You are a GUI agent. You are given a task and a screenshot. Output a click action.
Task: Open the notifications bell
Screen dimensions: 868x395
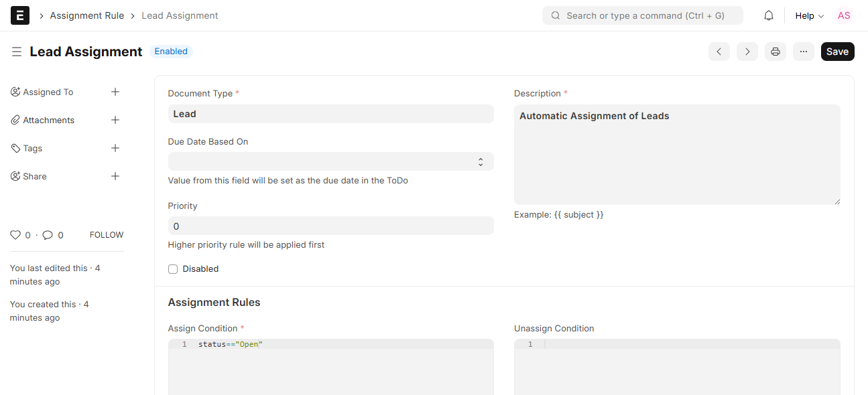(769, 15)
